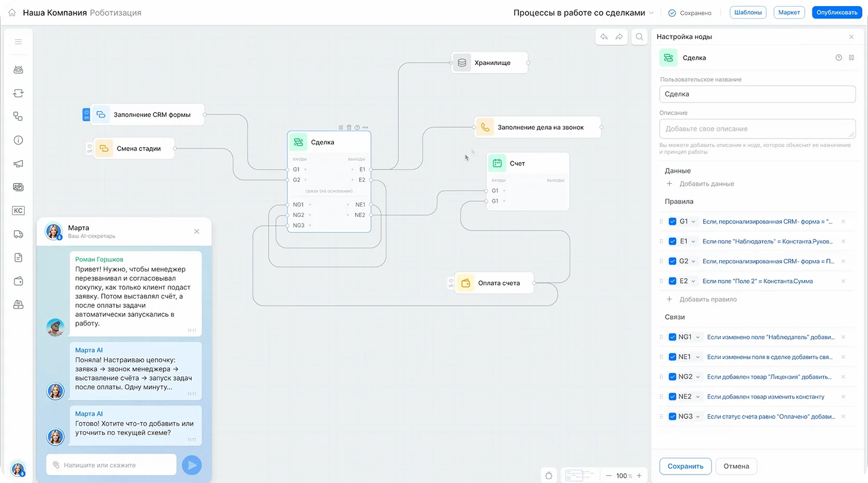Expand process title dropdown in header

651,13
